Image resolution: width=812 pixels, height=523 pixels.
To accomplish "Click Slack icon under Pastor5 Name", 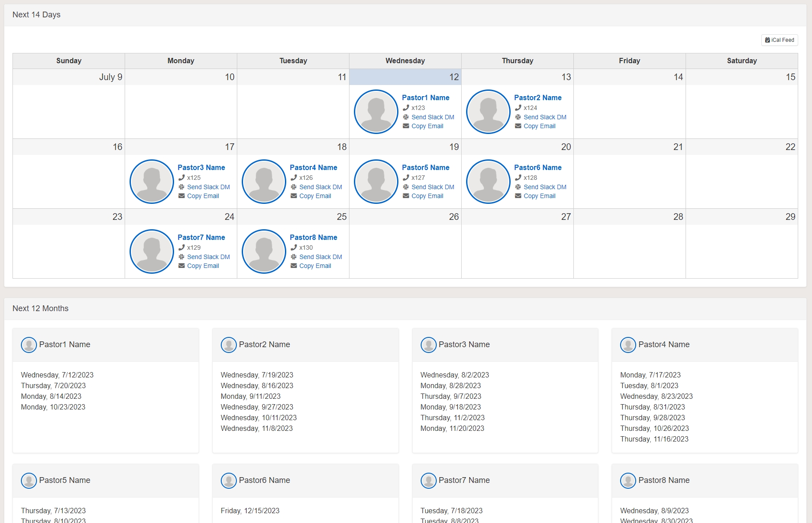I will (406, 187).
